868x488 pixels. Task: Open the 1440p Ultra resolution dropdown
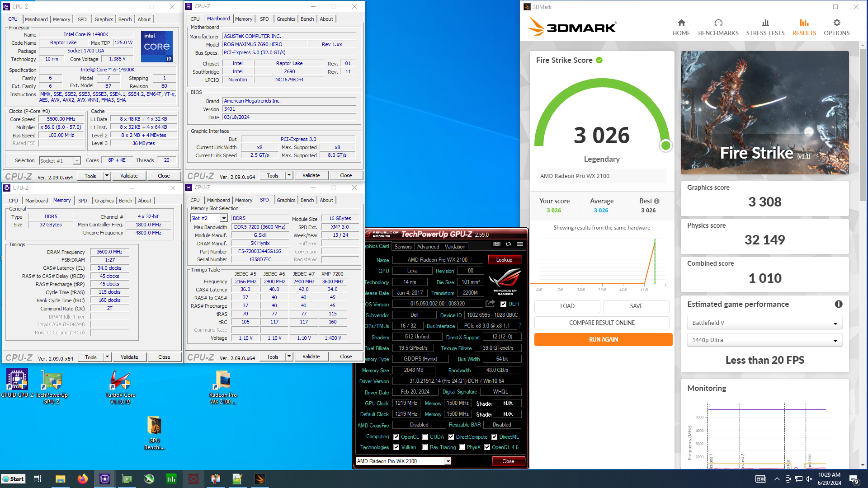coord(764,340)
